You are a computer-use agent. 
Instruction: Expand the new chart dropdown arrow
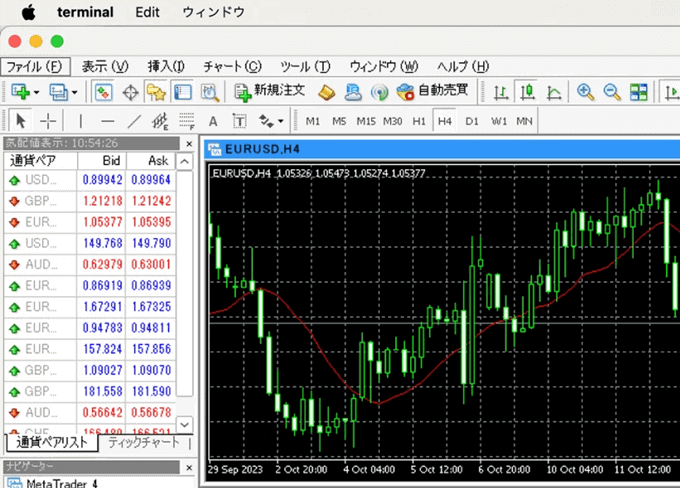coord(36,92)
